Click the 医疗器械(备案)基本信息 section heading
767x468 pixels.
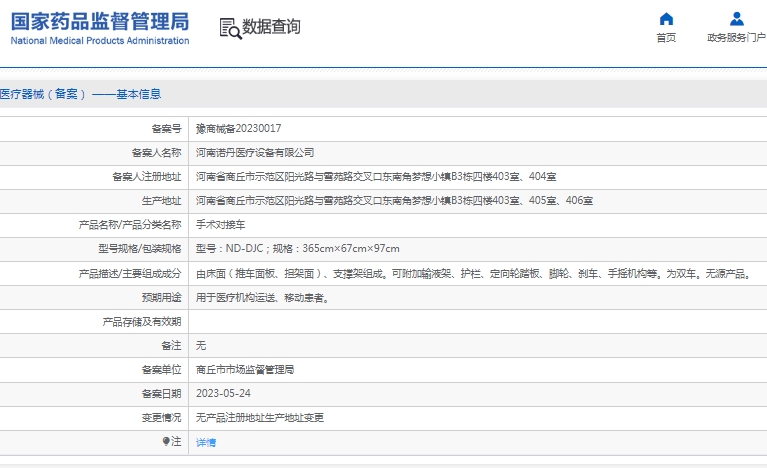[80, 94]
